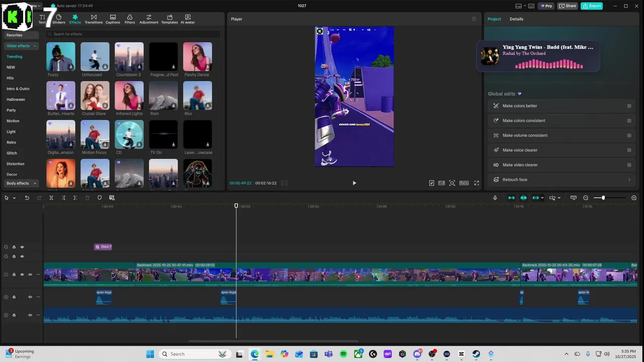Toggle auto snapping on the timeline
Image resolution: width=644 pixels, height=362 pixels.
523,198
